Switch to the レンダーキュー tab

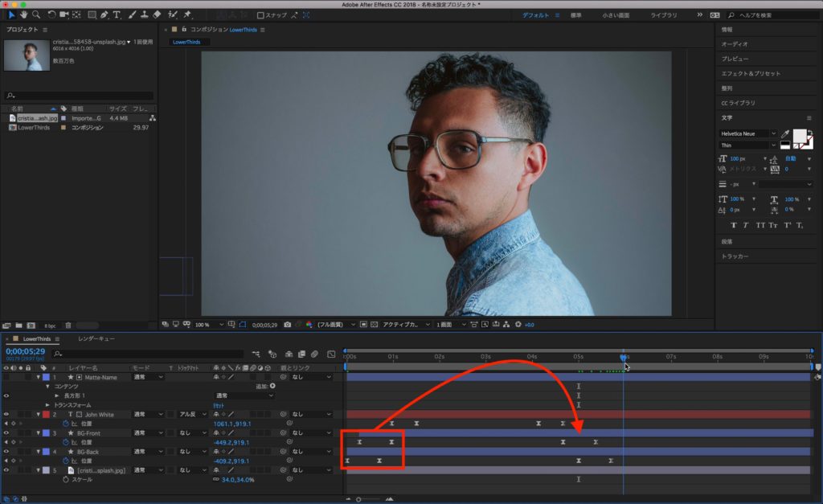click(96, 339)
